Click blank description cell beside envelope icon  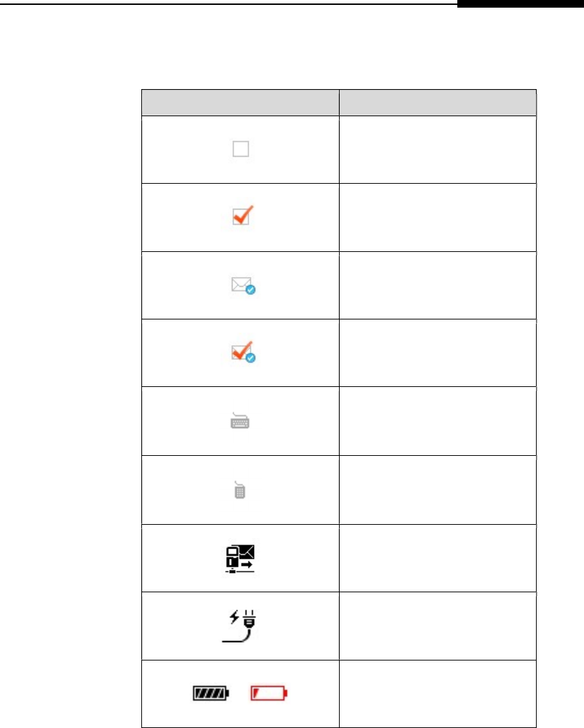(438, 285)
